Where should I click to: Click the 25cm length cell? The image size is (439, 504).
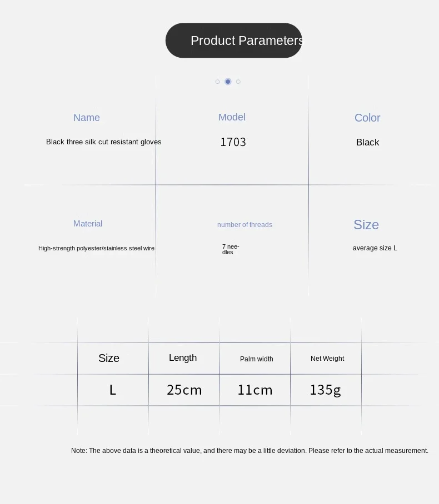pyautogui.click(x=184, y=390)
